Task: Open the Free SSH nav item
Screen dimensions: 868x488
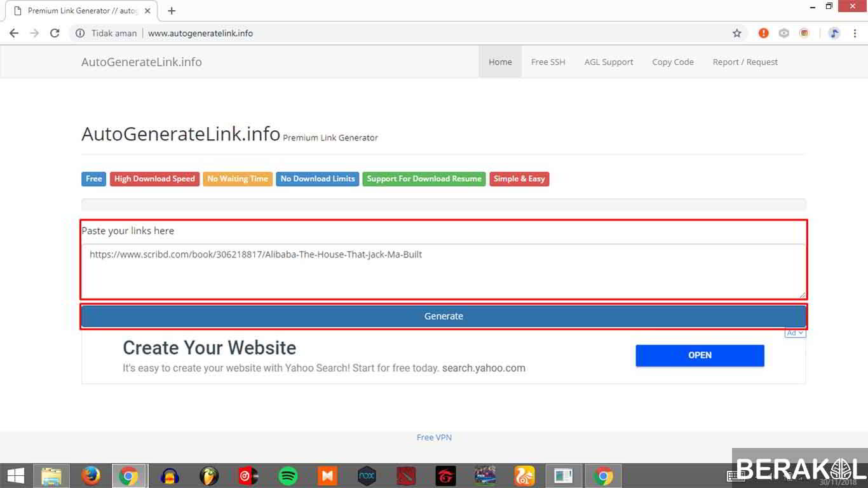Action: (x=548, y=62)
